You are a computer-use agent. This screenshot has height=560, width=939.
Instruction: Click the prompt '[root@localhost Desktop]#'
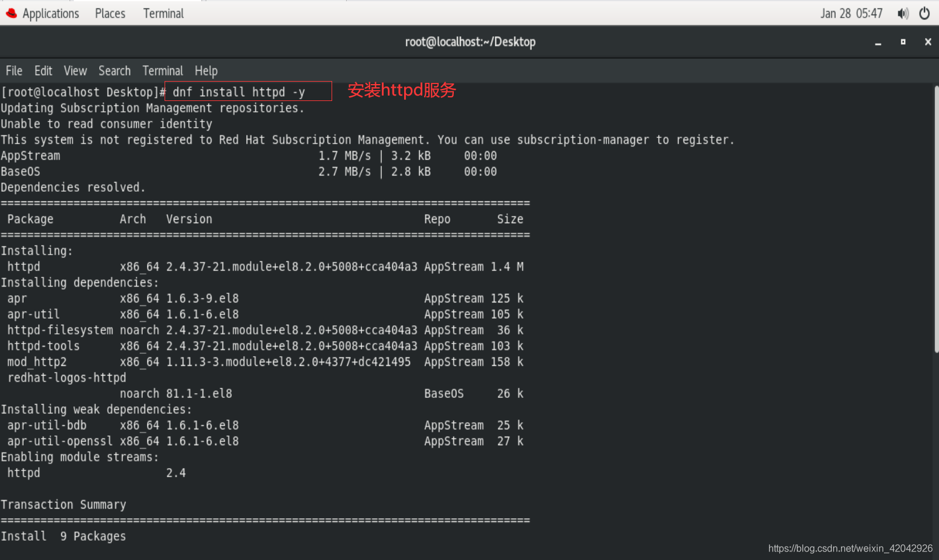click(83, 92)
